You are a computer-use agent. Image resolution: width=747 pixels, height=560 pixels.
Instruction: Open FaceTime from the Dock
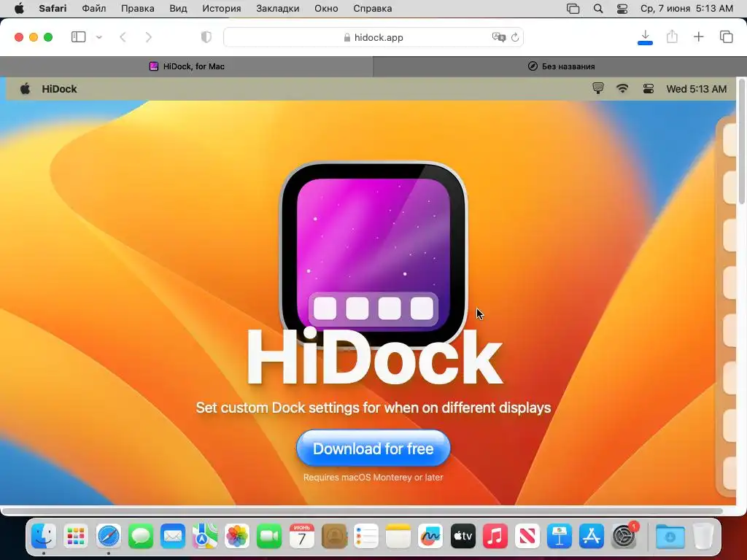tap(269, 537)
